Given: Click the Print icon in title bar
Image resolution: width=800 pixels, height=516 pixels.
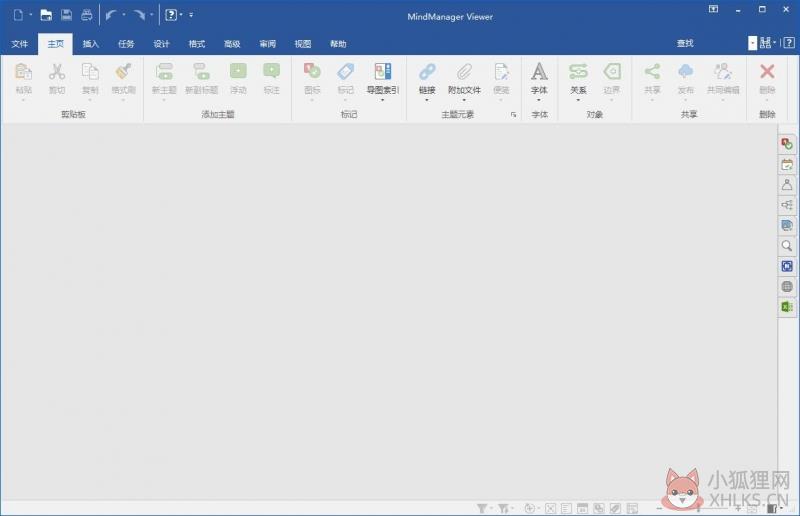Looking at the screenshot, I should [87, 15].
